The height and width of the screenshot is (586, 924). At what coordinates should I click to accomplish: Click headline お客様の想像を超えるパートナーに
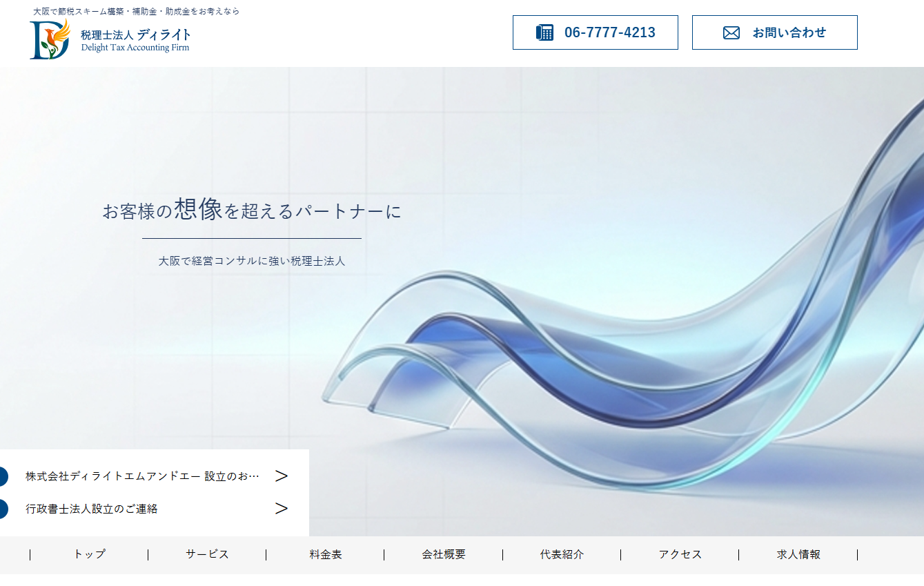pyautogui.click(x=252, y=209)
